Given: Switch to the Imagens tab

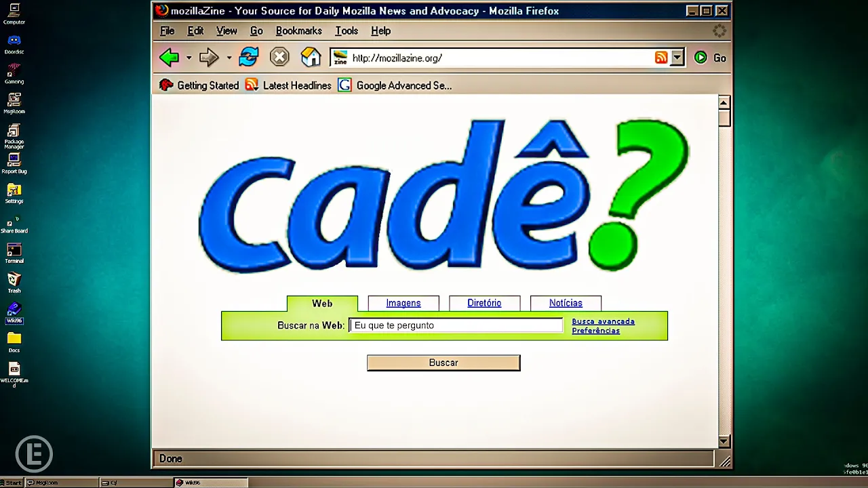Looking at the screenshot, I should 403,303.
